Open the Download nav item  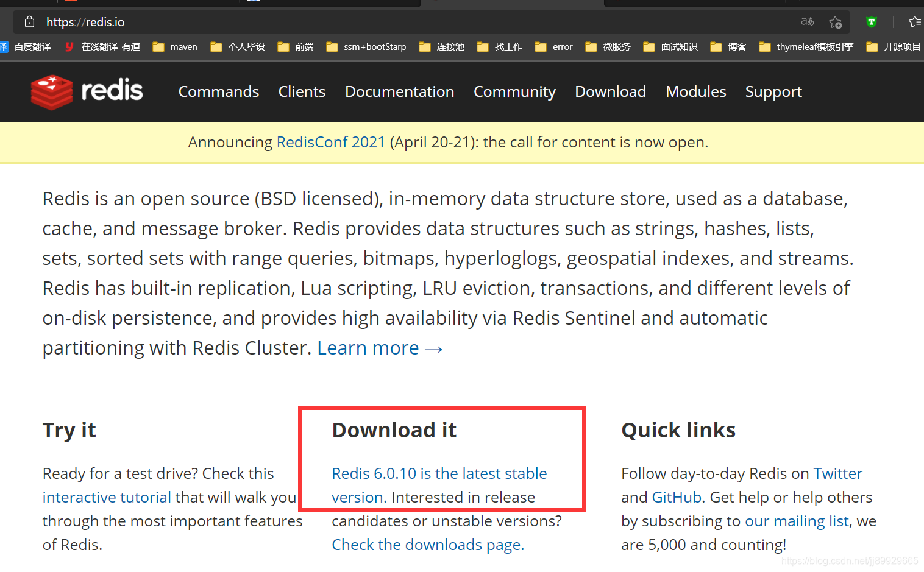[x=611, y=92]
